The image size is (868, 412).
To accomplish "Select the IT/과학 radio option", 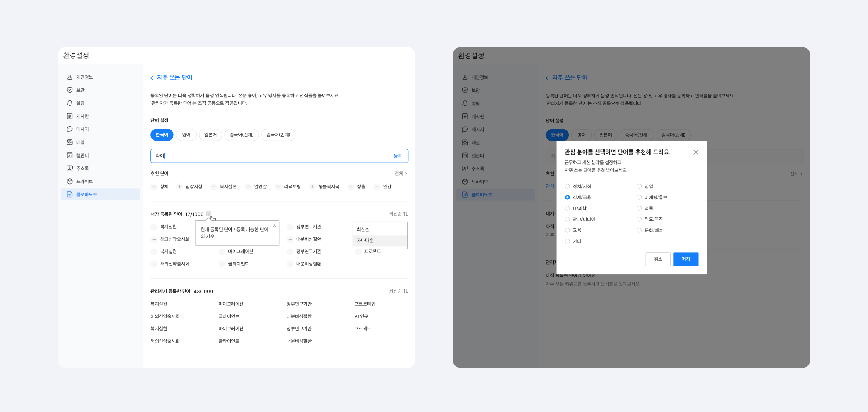I will point(568,208).
